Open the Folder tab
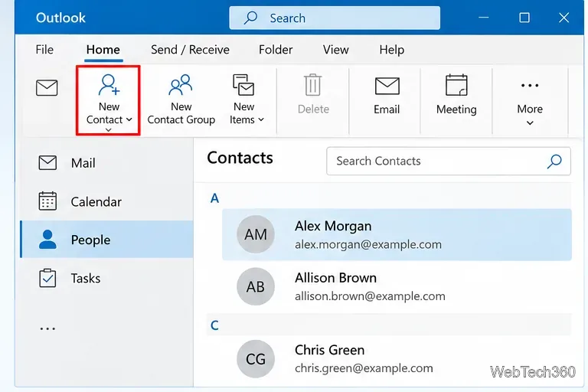The width and height of the screenshot is (588, 392). pyautogui.click(x=276, y=50)
